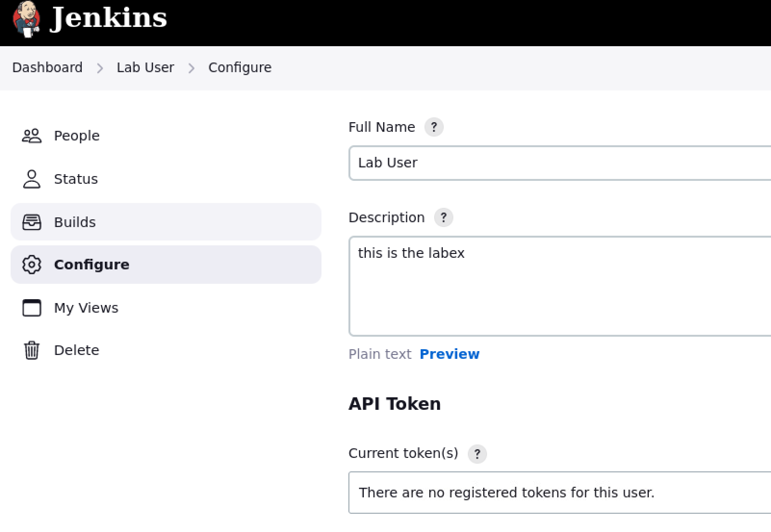Screen dimensions: 771x532
Task: Show help for Current token(s)
Action: click(x=477, y=454)
